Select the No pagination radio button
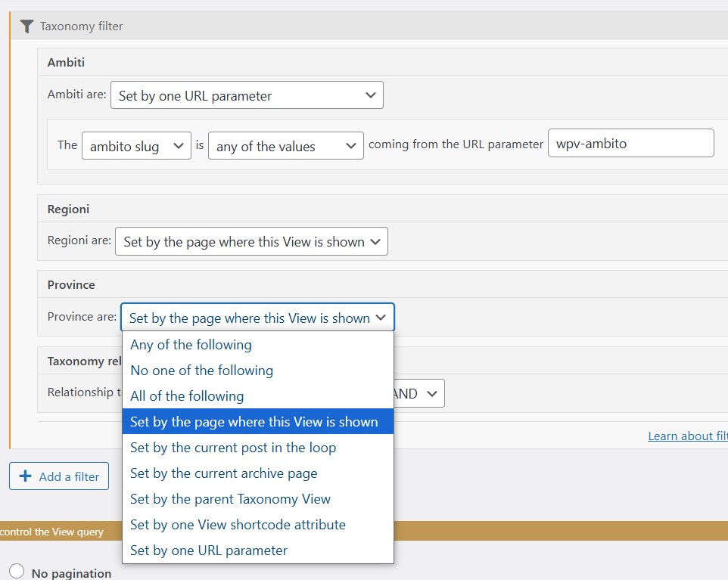This screenshot has width=728, height=580. (17, 572)
